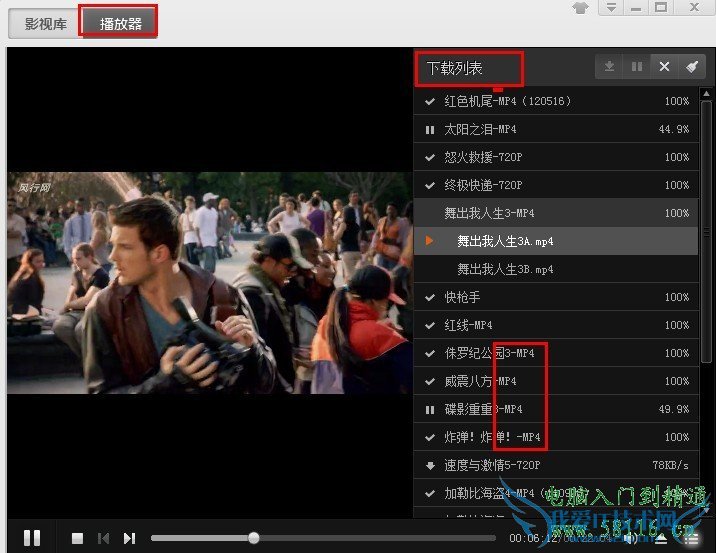Click the playback progress slider handle
The width and height of the screenshot is (716, 553).
click(254, 538)
